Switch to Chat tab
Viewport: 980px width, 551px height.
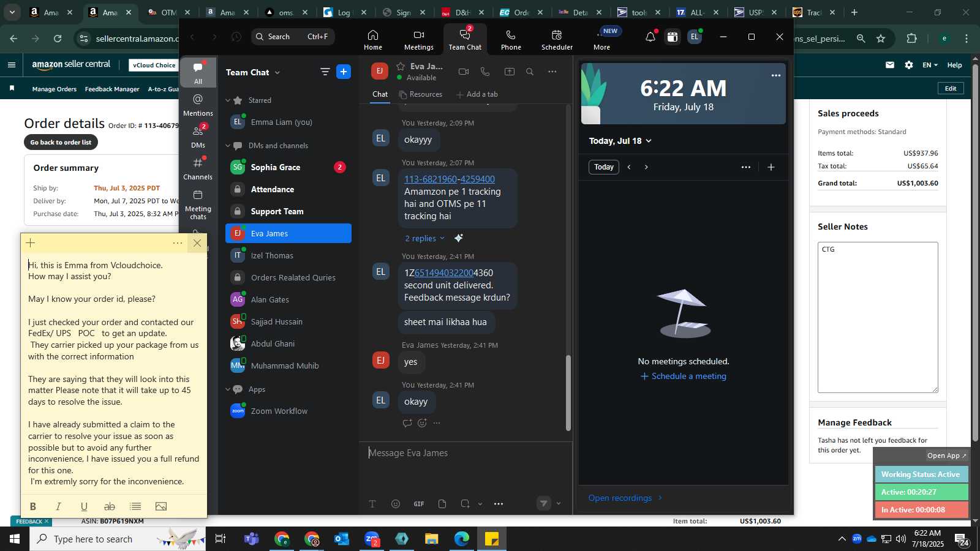(380, 94)
